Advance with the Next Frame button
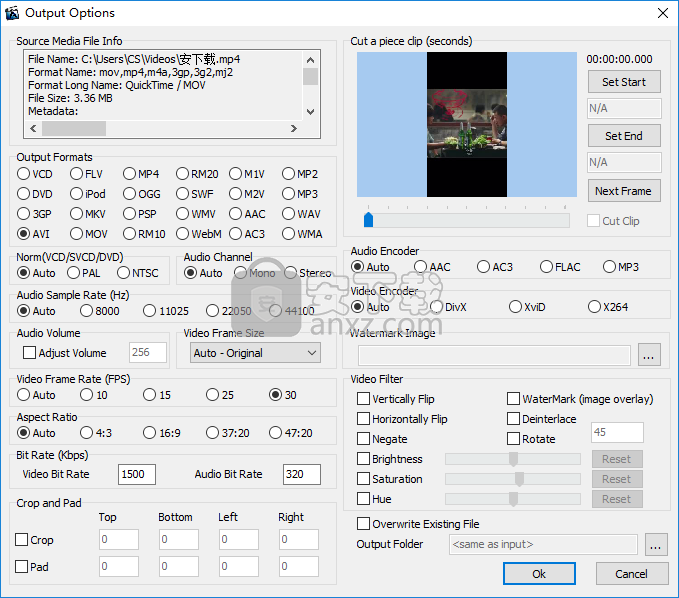This screenshot has width=679, height=598. point(624,191)
